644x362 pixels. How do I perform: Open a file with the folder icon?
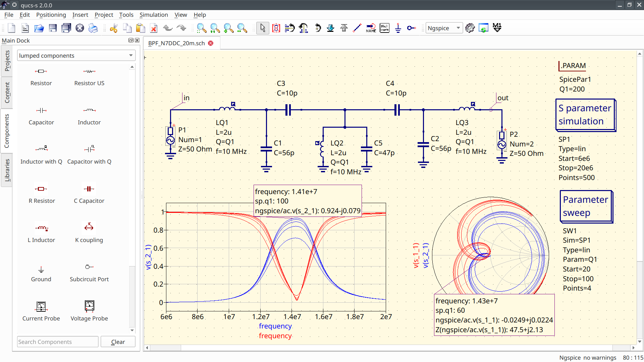pos(39,28)
